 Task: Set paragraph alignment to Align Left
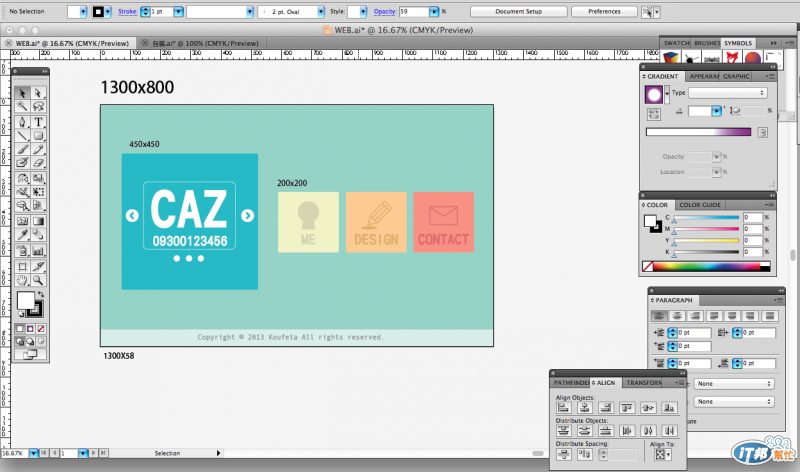(659, 316)
